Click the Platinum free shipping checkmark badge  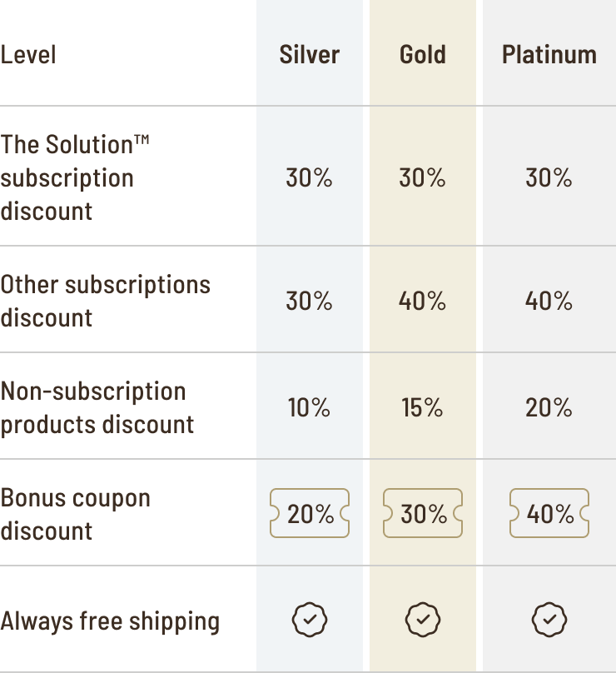549,620
